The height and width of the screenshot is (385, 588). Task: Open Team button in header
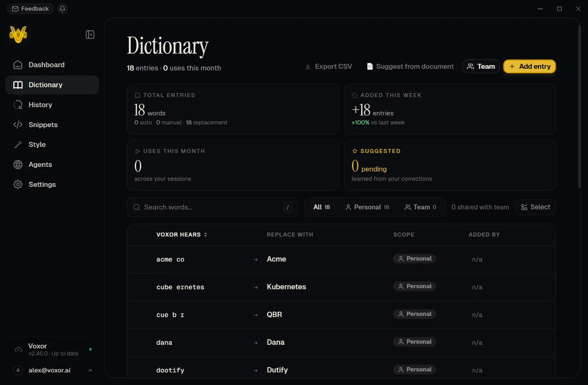(481, 67)
